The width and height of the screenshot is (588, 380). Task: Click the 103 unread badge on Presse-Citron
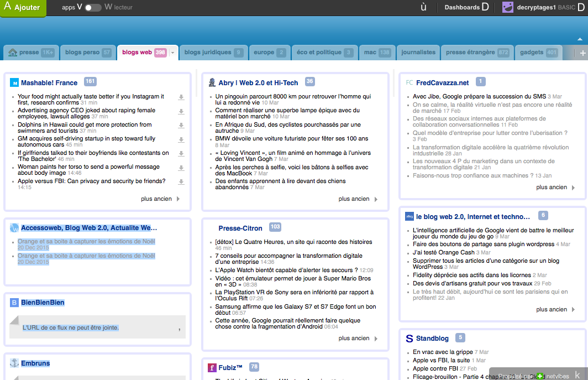point(275,227)
